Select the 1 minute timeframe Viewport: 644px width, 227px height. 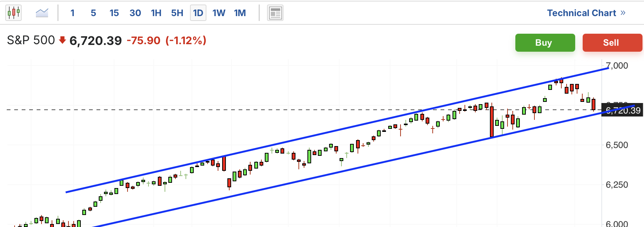coord(73,13)
